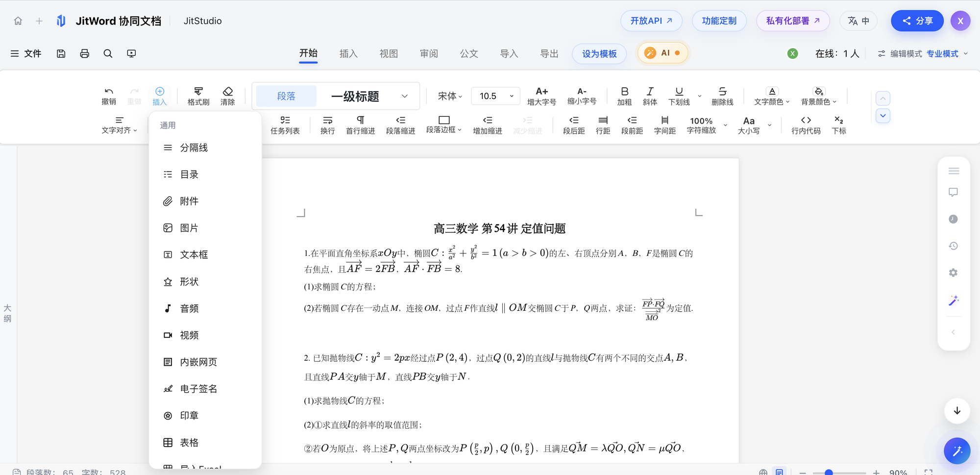Viewport: 980px width, 475px height.
Task: Click the 设为模板 button
Action: point(599,53)
